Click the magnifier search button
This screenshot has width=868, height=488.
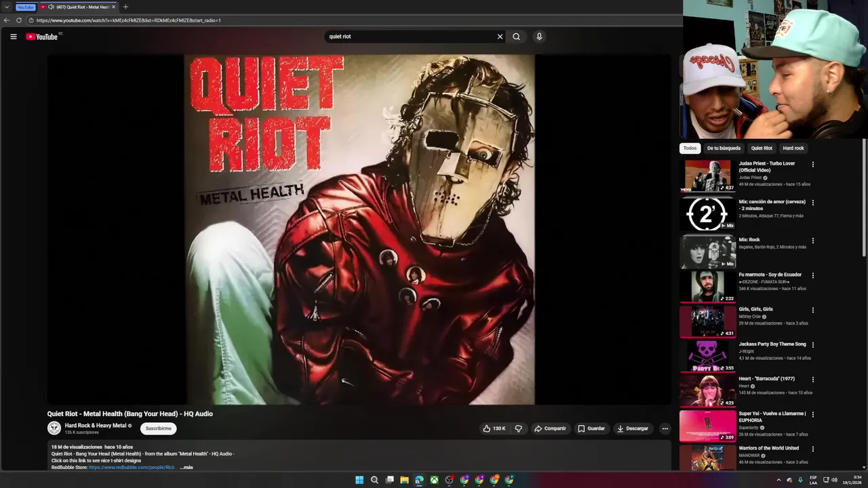(x=516, y=37)
